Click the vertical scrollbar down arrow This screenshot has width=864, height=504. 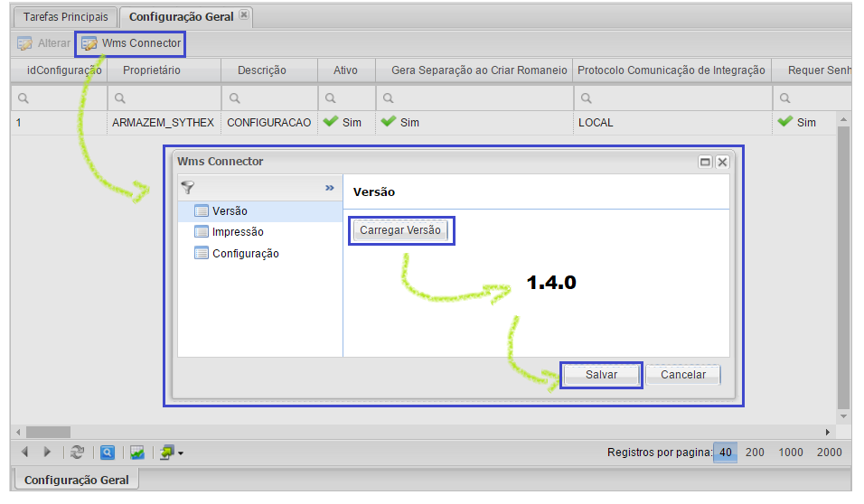coord(843,416)
